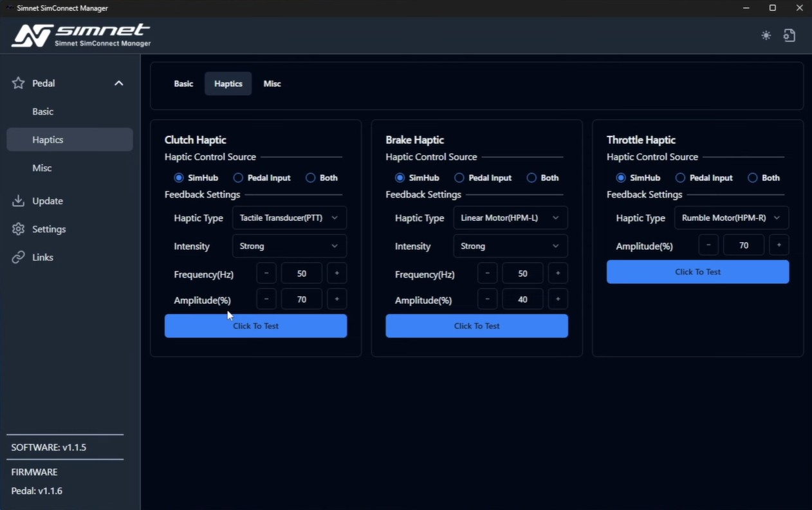Screen dimensions: 812x510
Task: Click the Throttle Amplitude value field
Action: pos(744,245)
